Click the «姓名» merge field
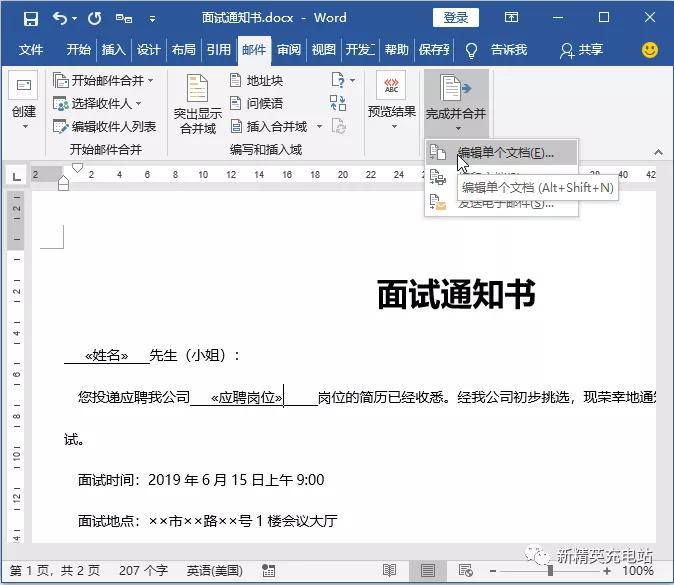Viewport: 674px width, 585px height. pos(106,355)
